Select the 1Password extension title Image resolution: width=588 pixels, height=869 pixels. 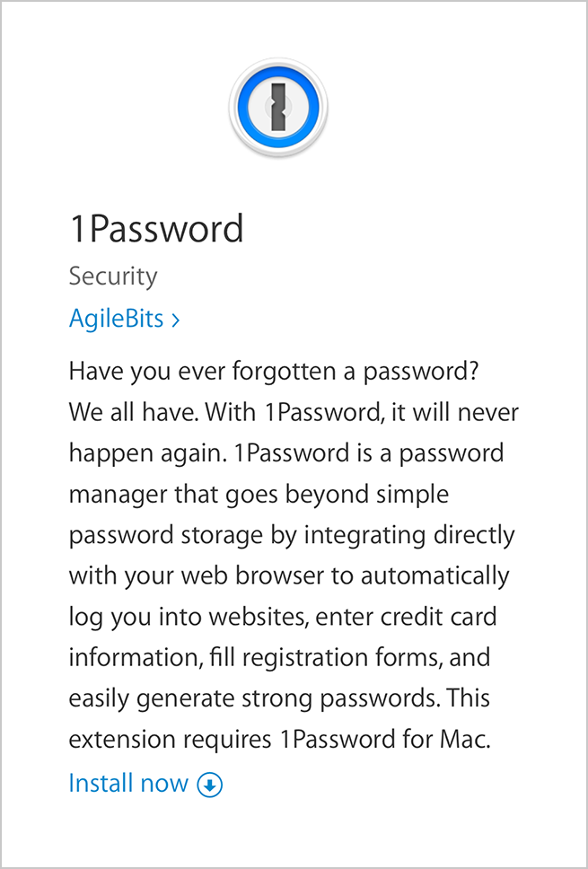click(156, 228)
